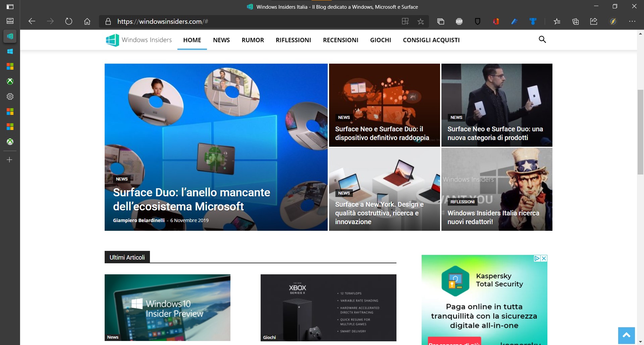Open the shield extension icon
Viewport: 644px width, 345px height.
478,21
